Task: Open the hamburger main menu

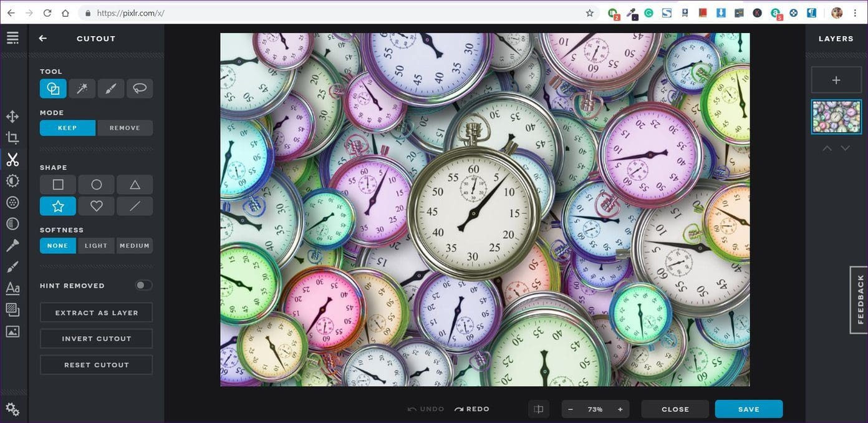Action: (x=12, y=38)
